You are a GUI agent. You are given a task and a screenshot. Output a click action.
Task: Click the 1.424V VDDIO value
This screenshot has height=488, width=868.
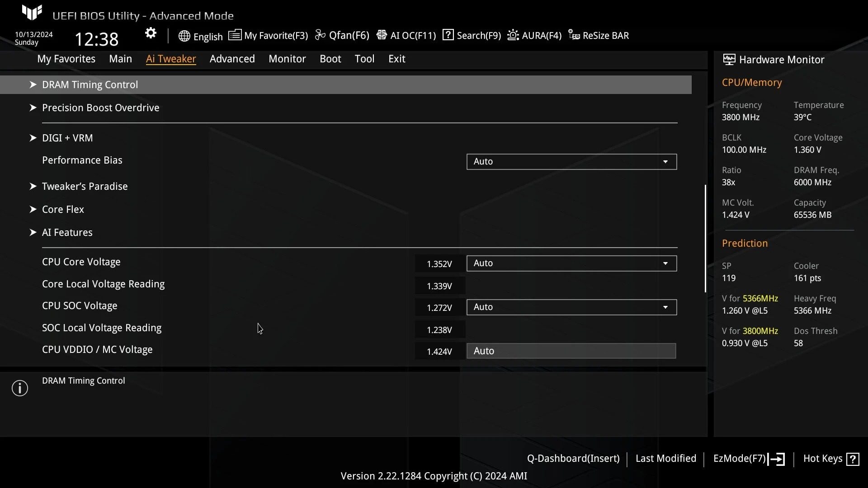point(439,352)
